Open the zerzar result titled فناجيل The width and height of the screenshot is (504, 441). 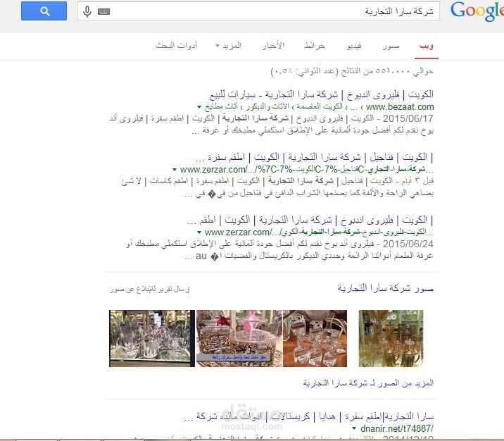click(x=315, y=157)
